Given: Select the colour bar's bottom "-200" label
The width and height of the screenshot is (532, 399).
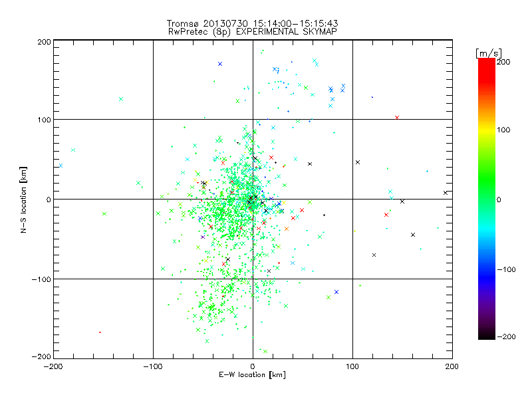Looking at the screenshot, I should click(506, 336).
